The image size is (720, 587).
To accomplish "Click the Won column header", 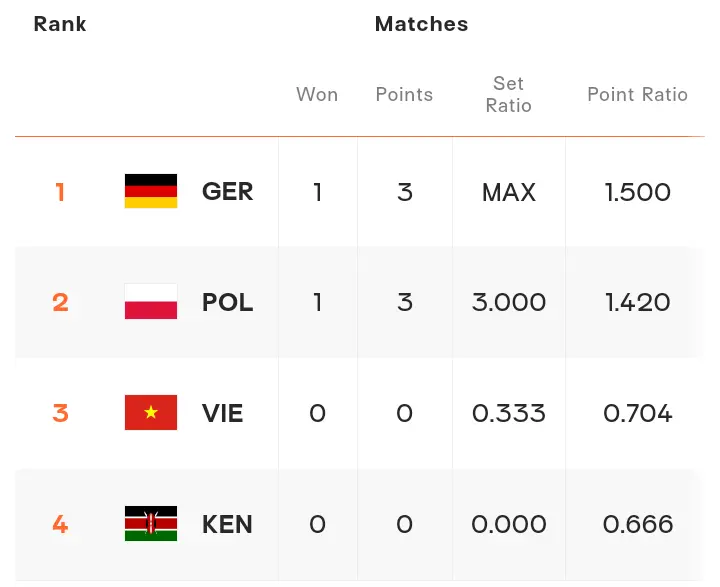I will [317, 95].
